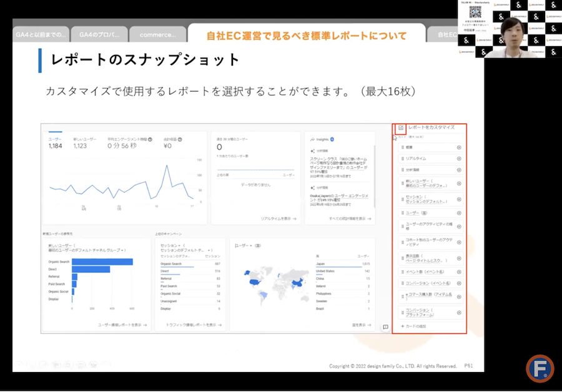Select the ユーザー metric tab showing 1,184

(x=55, y=143)
